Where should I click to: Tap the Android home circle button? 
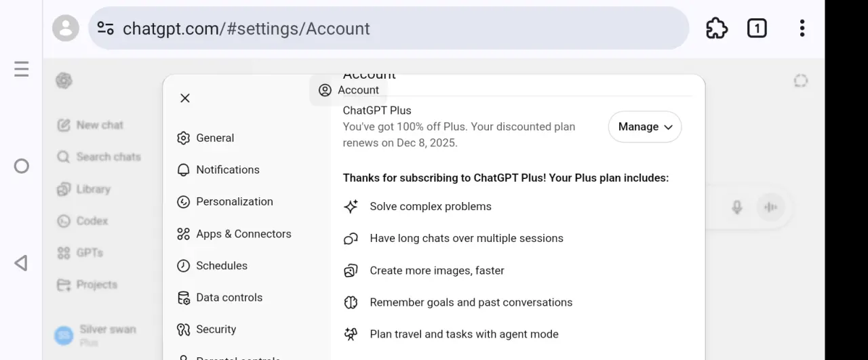click(22, 166)
